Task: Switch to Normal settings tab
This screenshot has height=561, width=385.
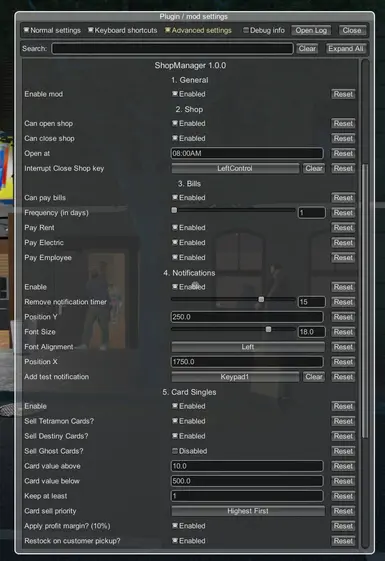Action: coord(52,30)
